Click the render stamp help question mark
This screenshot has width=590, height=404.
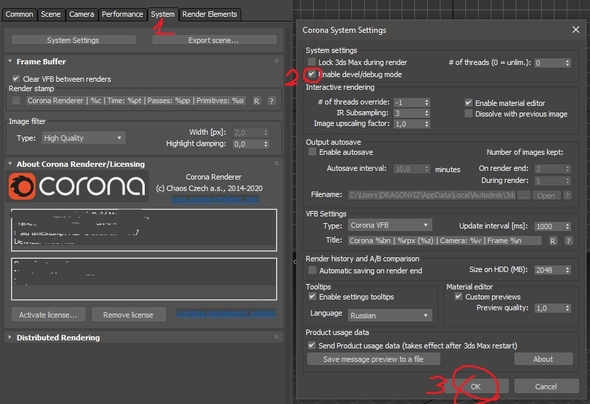tap(271, 101)
